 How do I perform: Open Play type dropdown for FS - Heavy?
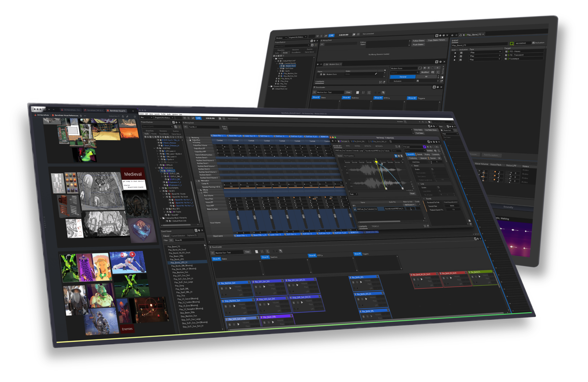pyautogui.click(x=500, y=52)
